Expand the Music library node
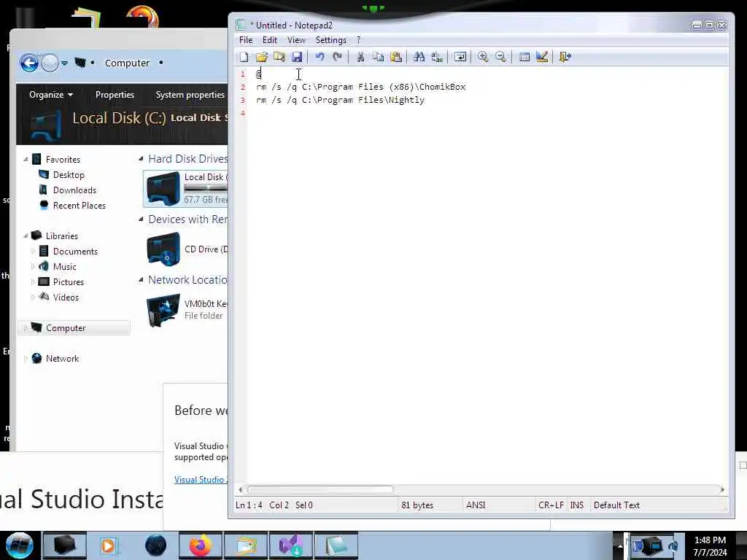Image resolution: width=747 pixels, height=560 pixels. coord(33,267)
